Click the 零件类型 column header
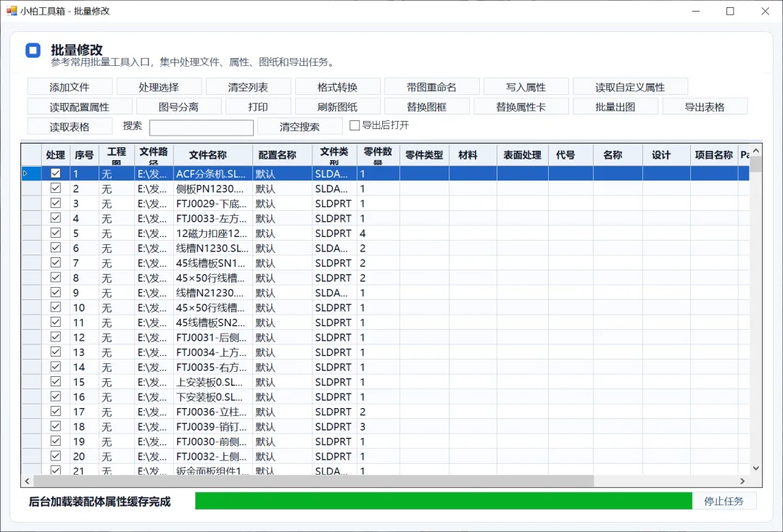 coord(424,154)
